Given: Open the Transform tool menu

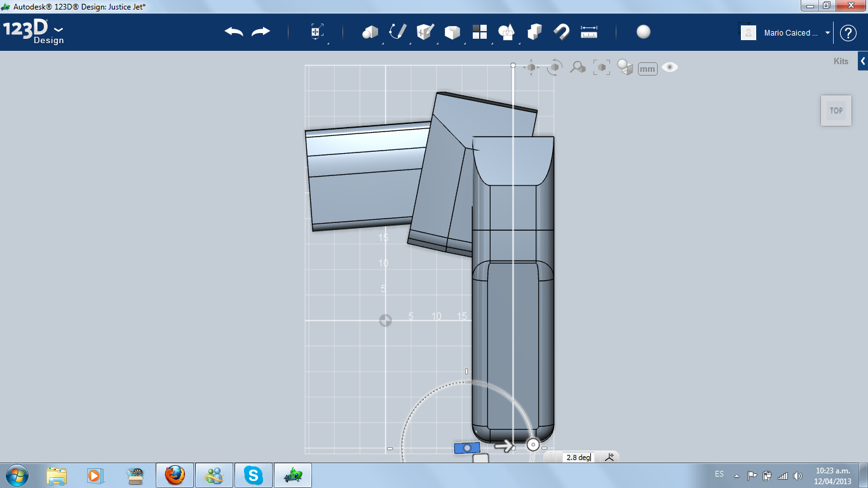Looking at the screenshot, I should coord(317,32).
